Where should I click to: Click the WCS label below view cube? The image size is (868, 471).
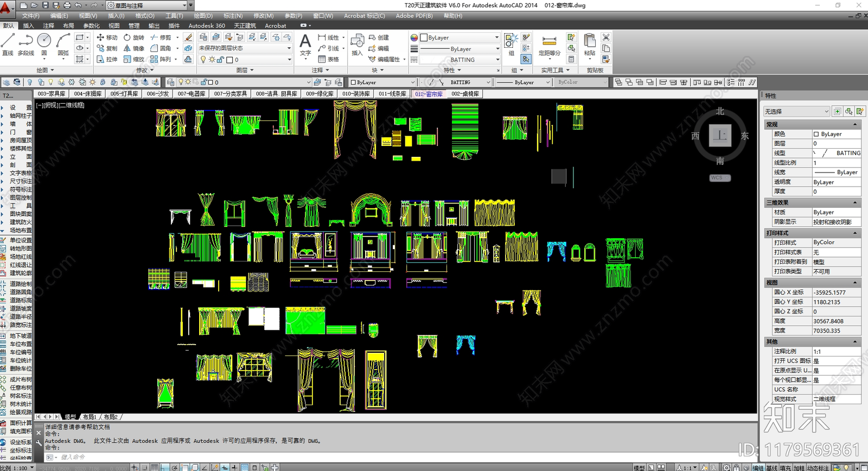click(720, 178)
